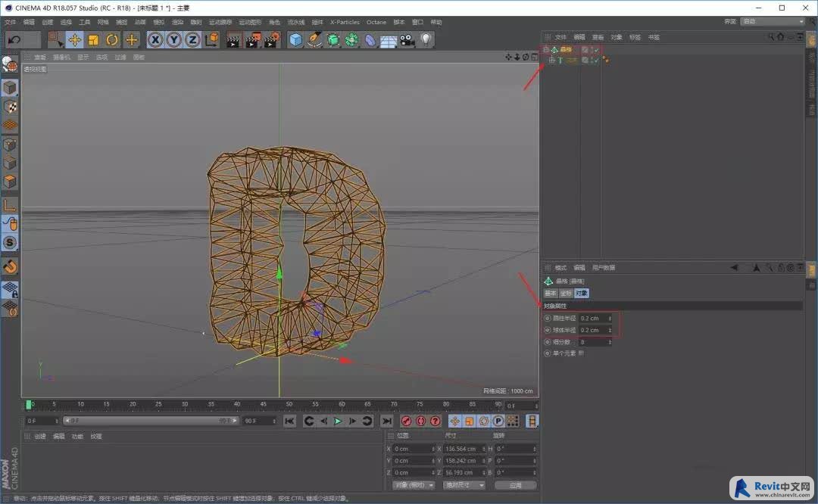Add a Floor environment object
Image resolution: width=818 pixels, height=504 pixels.
click(389, 41)
